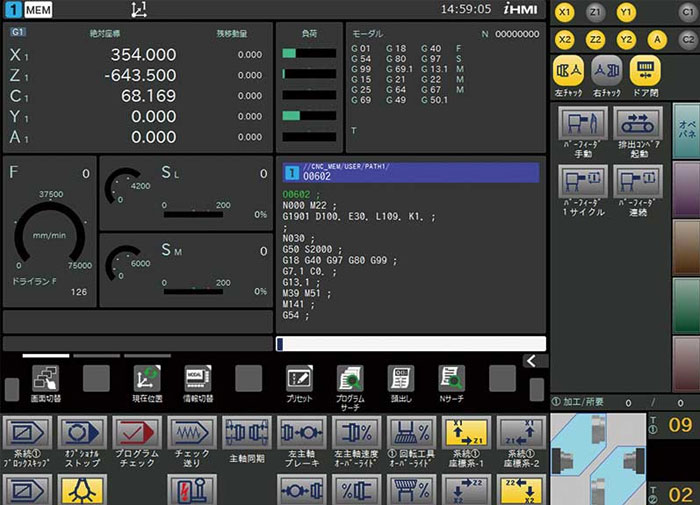Toggle the yellow work light bulb button

click(x=82, y=490)
